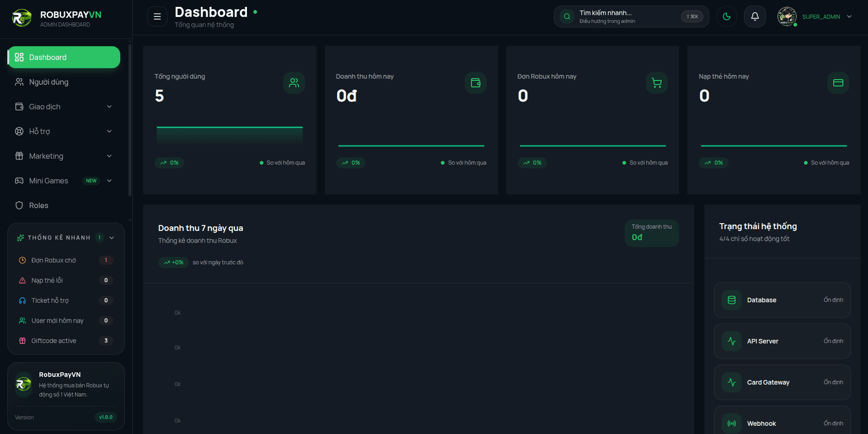Open the Giao dịch menu item
The image size is (868, 434).
[64, 107]
